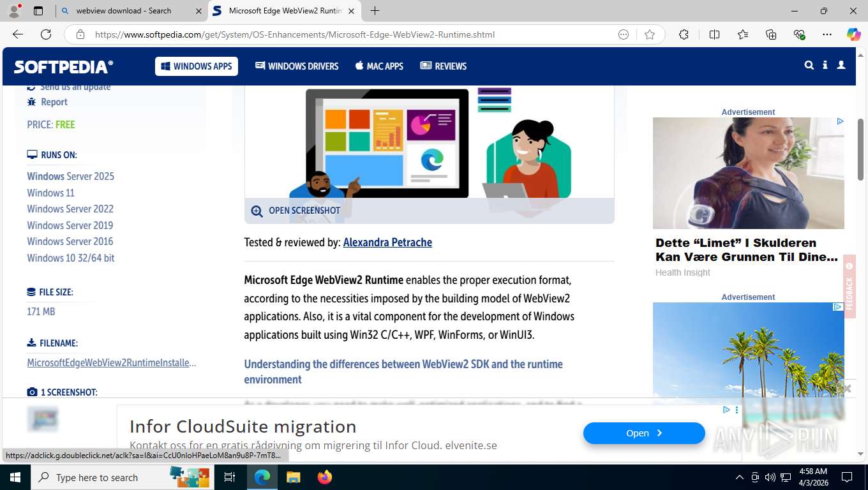This screenshot has height=490, width=868.
Task: Click MicrosoftEdgeWebView2RuntimeInstaller filename link
Action: [x=112, y=362]
